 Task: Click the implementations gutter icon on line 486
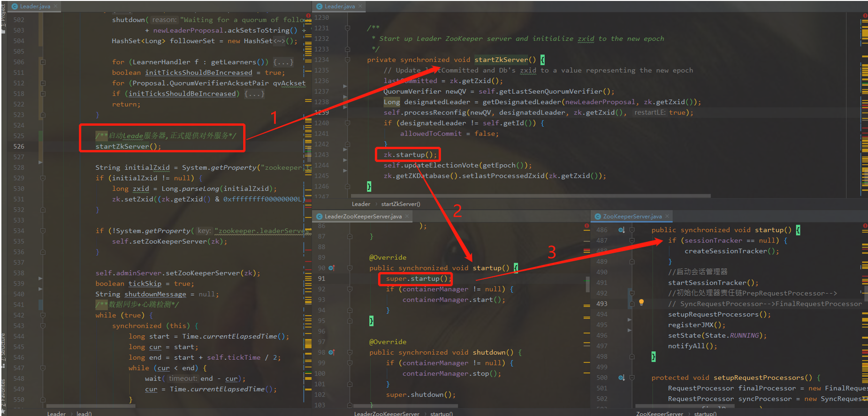pyautogui.click(x=621, y=230)
